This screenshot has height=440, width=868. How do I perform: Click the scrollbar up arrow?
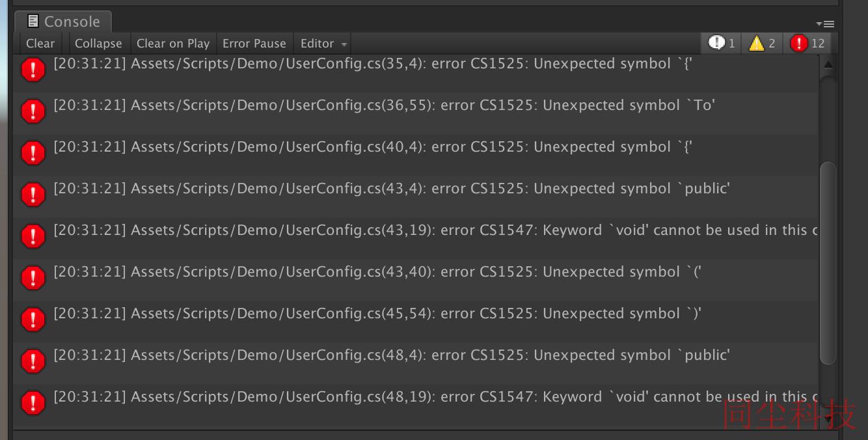point(828,64)
